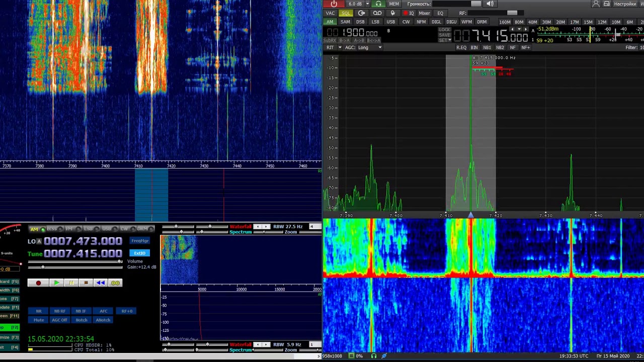644x362 pixels.
Task: Click the yellow loop playback button
Action: tap(115, 283)
